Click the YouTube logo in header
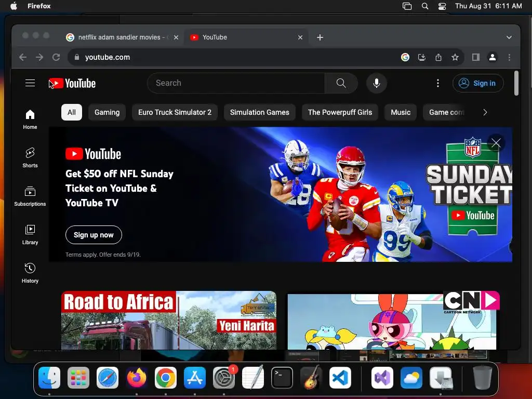This screenshot has width=532, height=399. pyautogui.click(x=72, y=84)
